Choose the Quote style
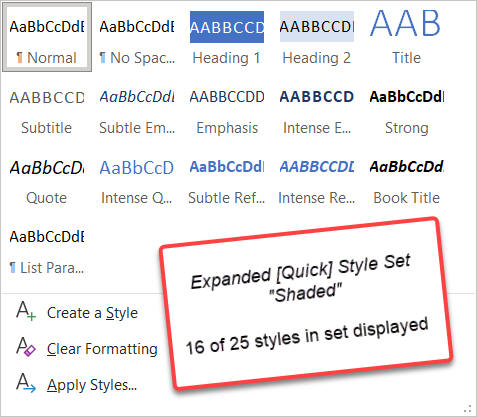This screenshot has height=417, width=477. tap(47, 182)
